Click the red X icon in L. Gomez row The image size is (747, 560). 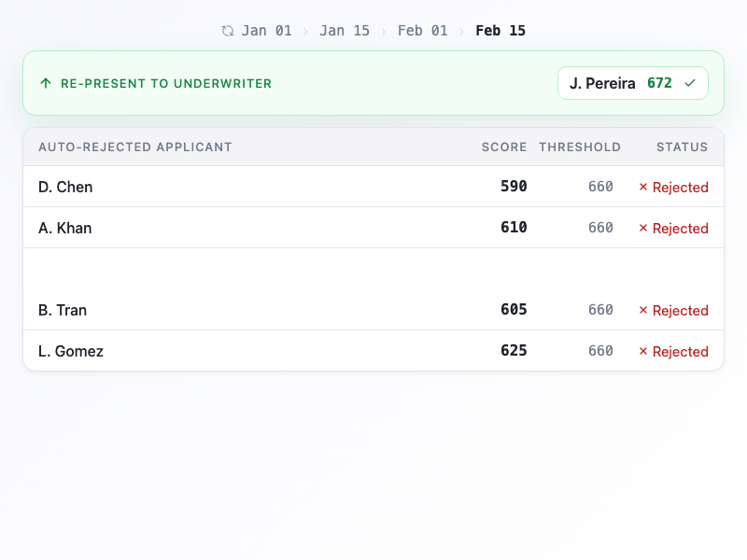click(642, 351)
